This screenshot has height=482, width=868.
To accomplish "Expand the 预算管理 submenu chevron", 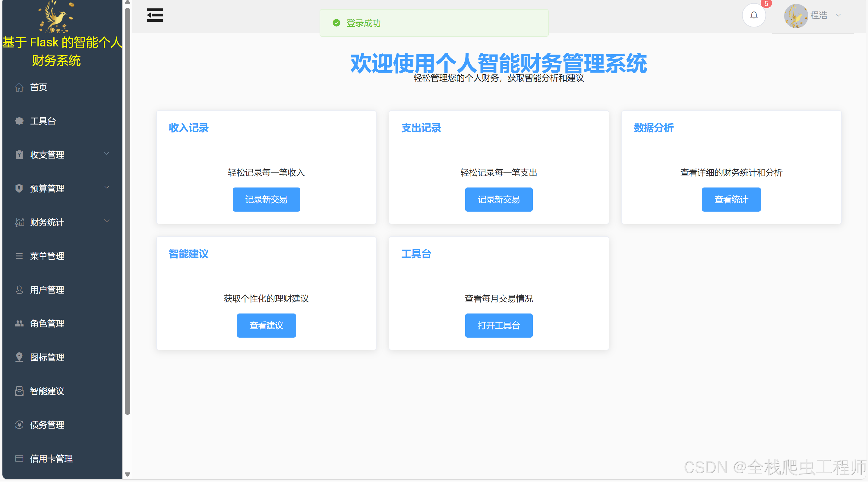I will (106, 187).
